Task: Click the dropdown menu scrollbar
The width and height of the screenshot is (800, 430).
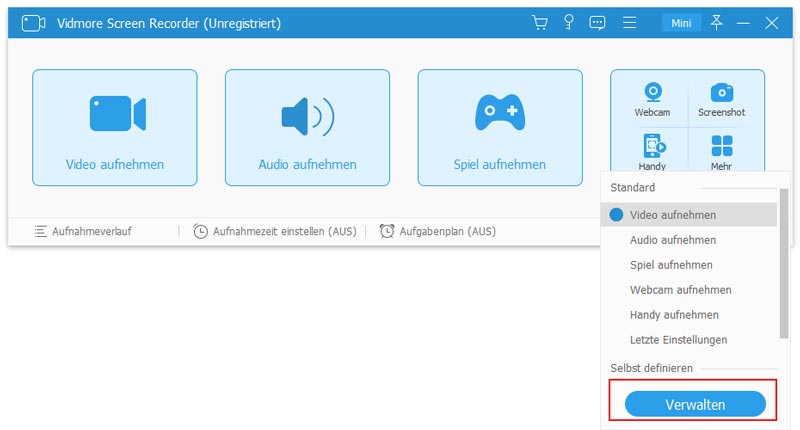Action: (784, 263)
